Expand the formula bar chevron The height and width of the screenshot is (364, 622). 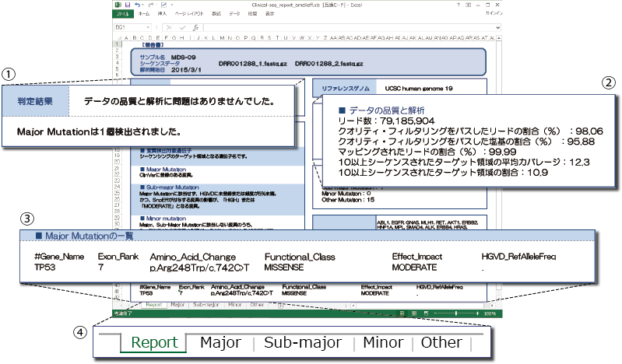click(x=499, y=26)
